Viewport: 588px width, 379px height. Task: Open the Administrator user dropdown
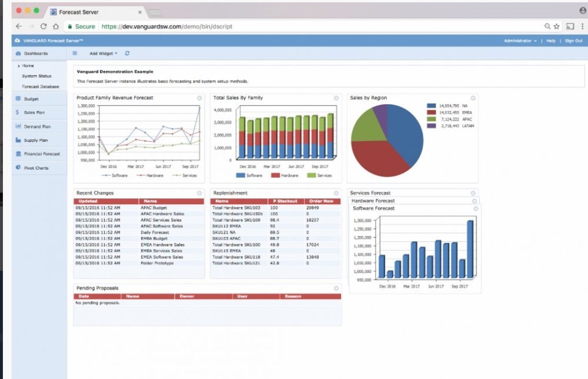tap(520, 41)
